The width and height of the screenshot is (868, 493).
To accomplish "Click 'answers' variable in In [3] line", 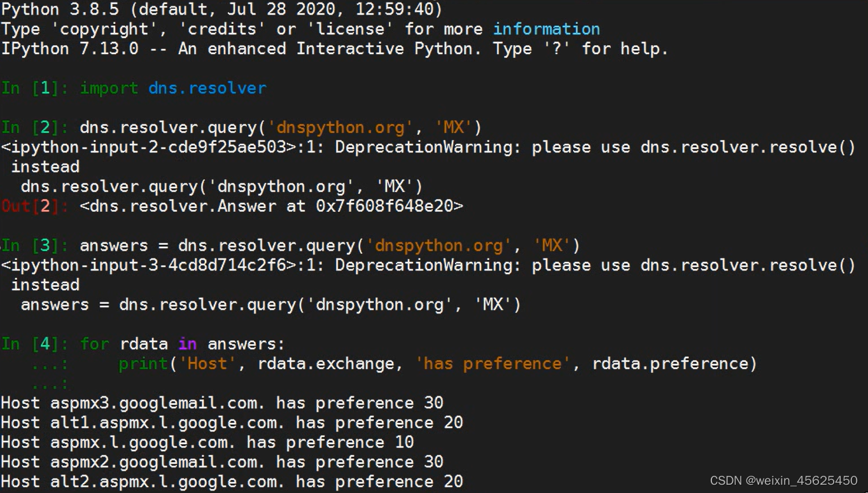I will click(x=114, y=246).
